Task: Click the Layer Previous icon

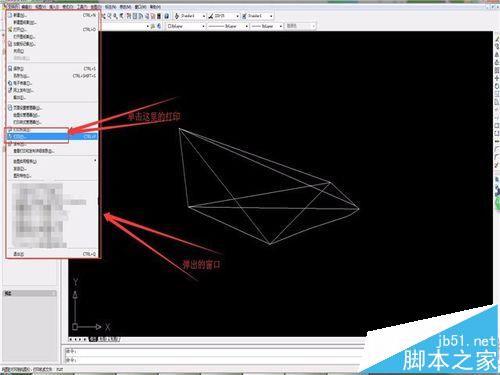Action: click(159, 26)
